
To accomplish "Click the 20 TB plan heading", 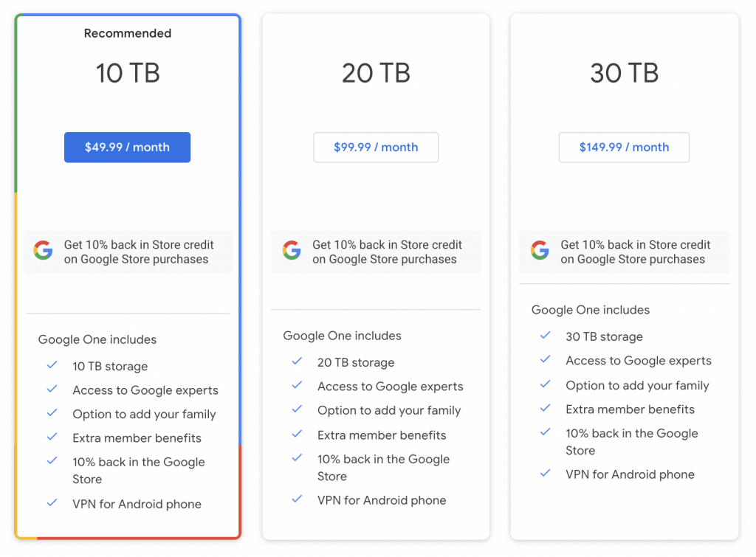I will [x=376, y=72].
